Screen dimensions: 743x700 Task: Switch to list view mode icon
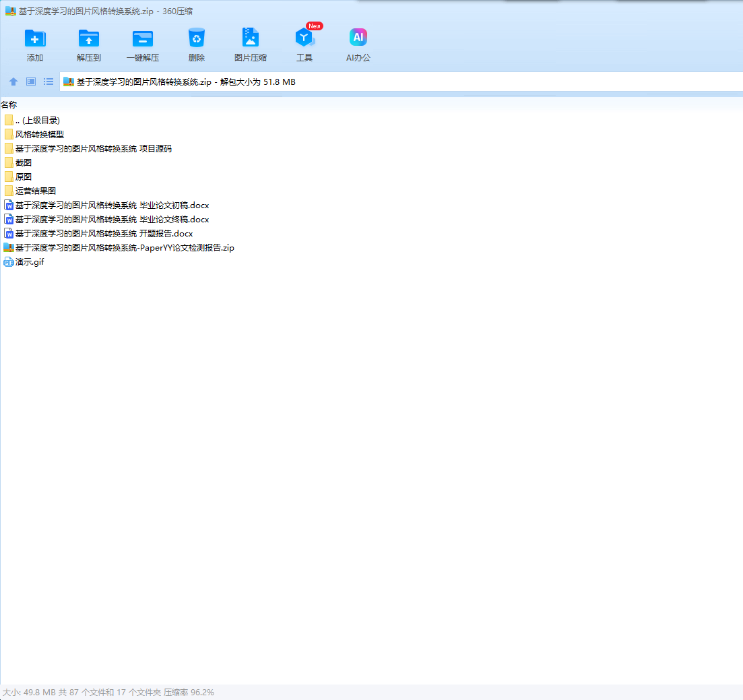click(49, 82)
